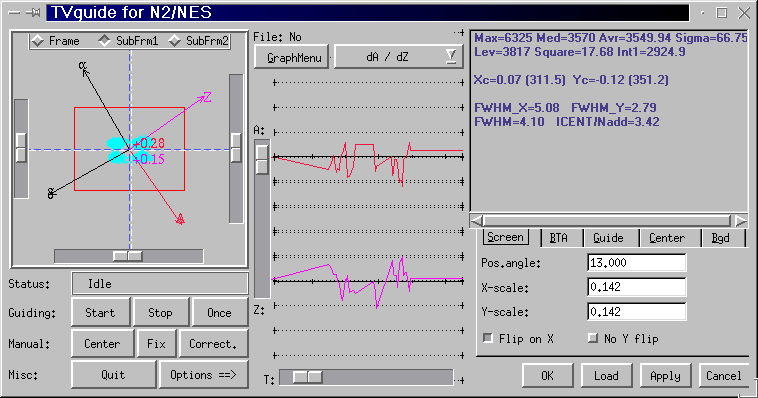Quit the TVguide application
This screenshot has width=758, height=398.
click(x=113, y=374)
